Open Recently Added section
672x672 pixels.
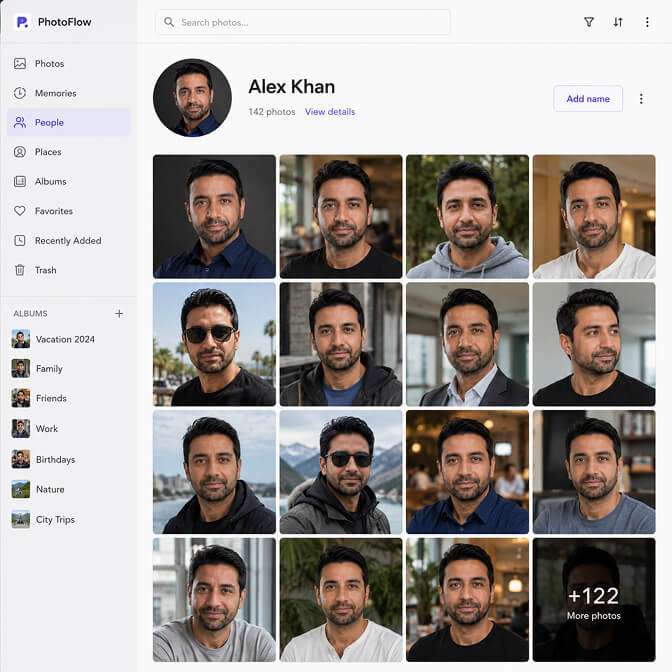[x=68, y=240]
